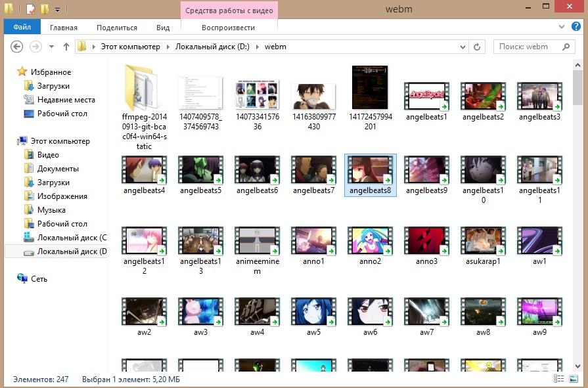Expand the breadcrumb arrow after Локальный диск (D:)

pos(258,47)
